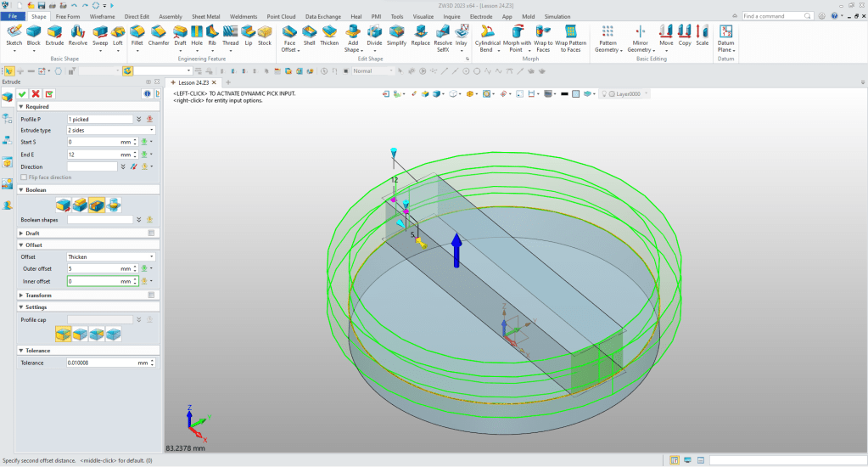Viewport: 868px width, 467px height.
Task: Enable the Flip face direction checkbox
Action: coord(24,177)
